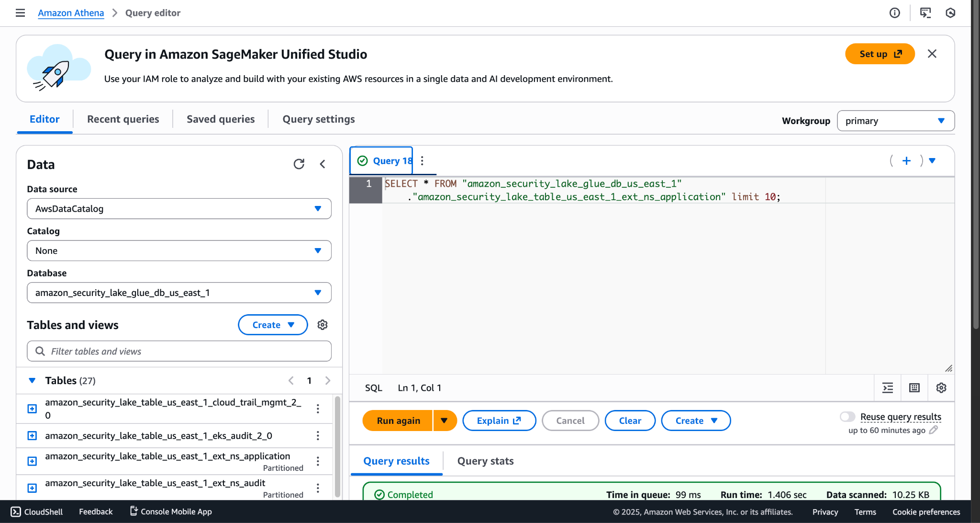This screenshot has width=980, height=523.
Task: Switch to the Editor tab
Action: (x=45, y=119)
